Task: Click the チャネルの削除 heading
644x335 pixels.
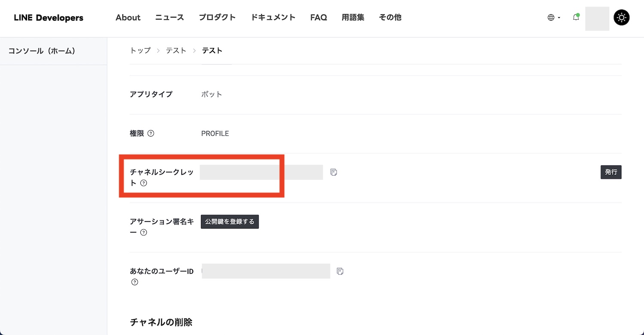Action: coord(161,322)
